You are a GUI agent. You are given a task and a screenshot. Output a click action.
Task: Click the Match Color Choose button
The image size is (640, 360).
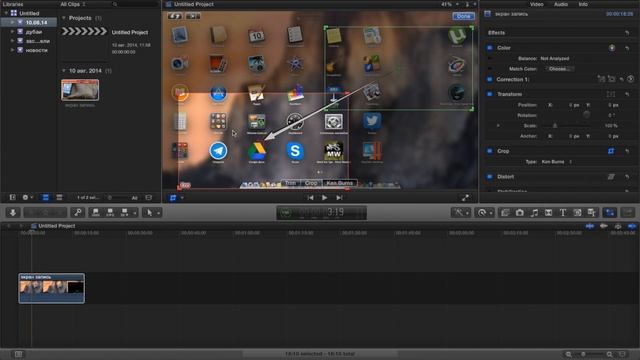[559, 69]
